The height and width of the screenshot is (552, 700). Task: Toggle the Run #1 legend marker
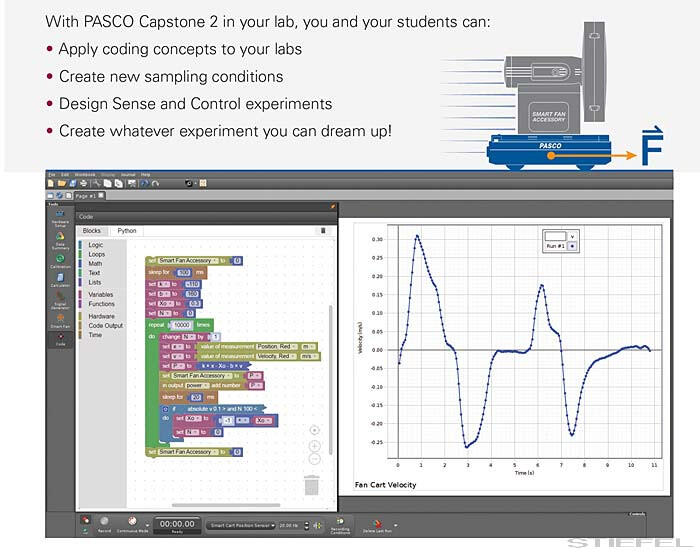pyautogui.click(x=572, y=245)
